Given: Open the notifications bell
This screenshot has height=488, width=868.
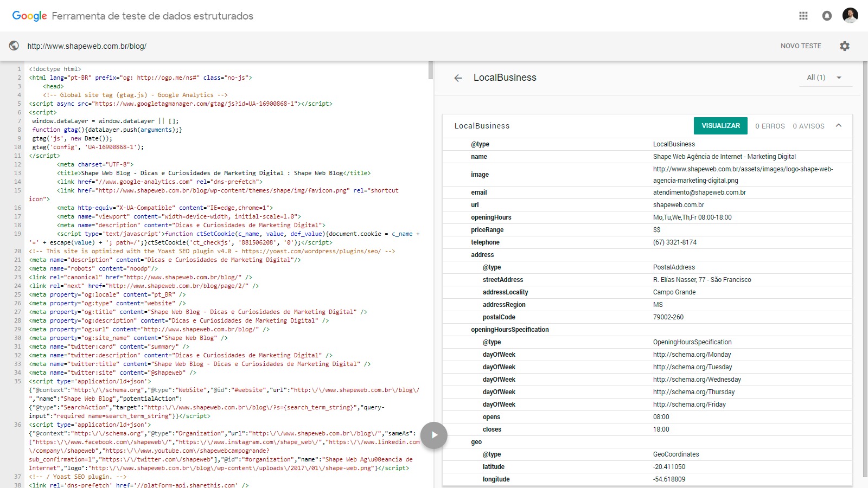Looking at the screenshot, I should tap(827, 16).
